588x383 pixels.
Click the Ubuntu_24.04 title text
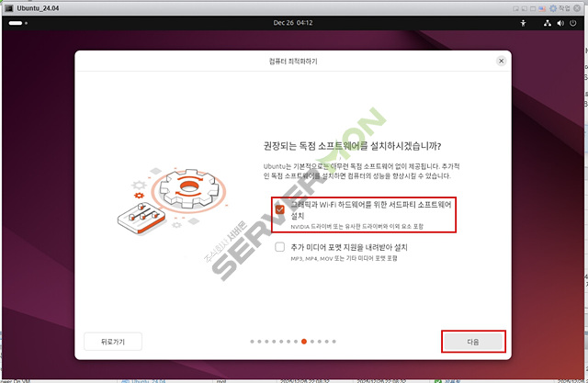pyautogui.click(x=38, y=8)
